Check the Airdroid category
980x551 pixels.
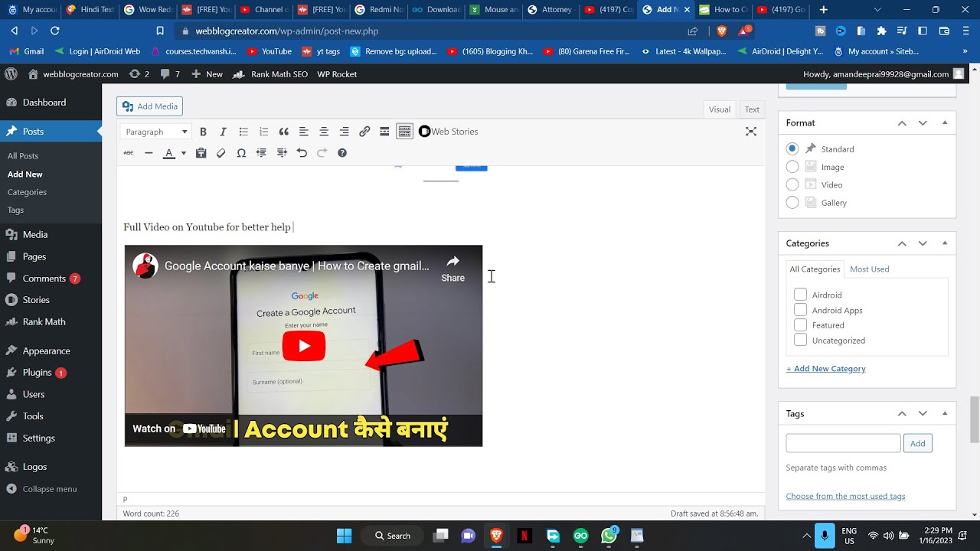[x=800, y=295]
